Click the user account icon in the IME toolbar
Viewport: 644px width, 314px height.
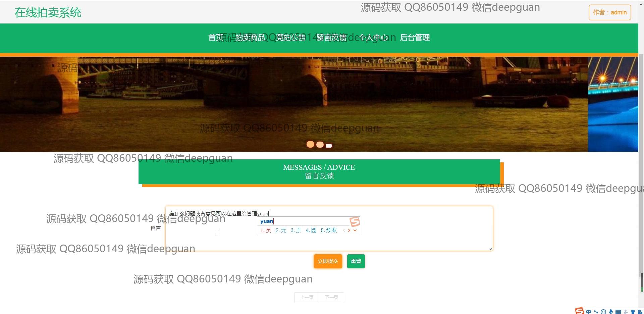(x=626, y=312)
